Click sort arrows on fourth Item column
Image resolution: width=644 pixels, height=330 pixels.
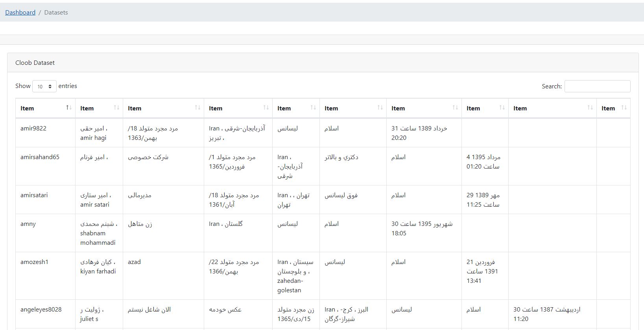(266, 108)
